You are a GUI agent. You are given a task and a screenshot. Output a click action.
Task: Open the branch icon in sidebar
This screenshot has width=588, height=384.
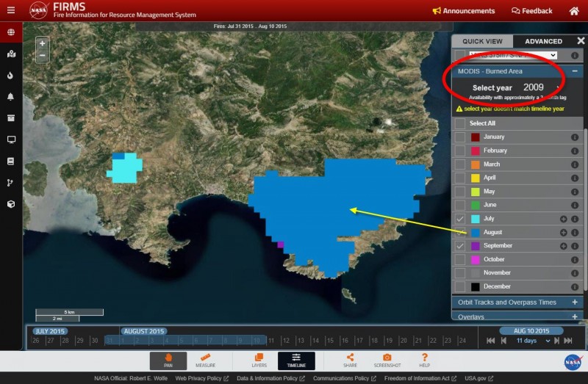10,183
